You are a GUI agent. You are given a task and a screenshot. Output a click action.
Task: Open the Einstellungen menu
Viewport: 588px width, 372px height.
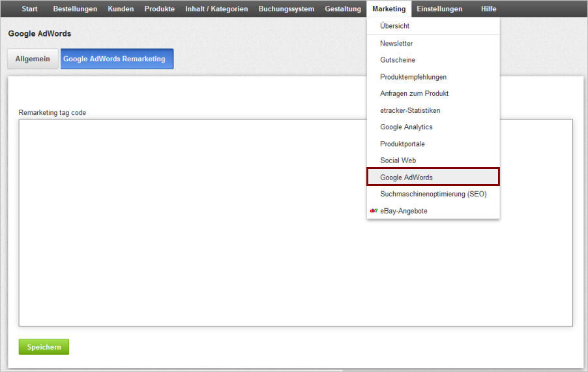pos(439,8)
